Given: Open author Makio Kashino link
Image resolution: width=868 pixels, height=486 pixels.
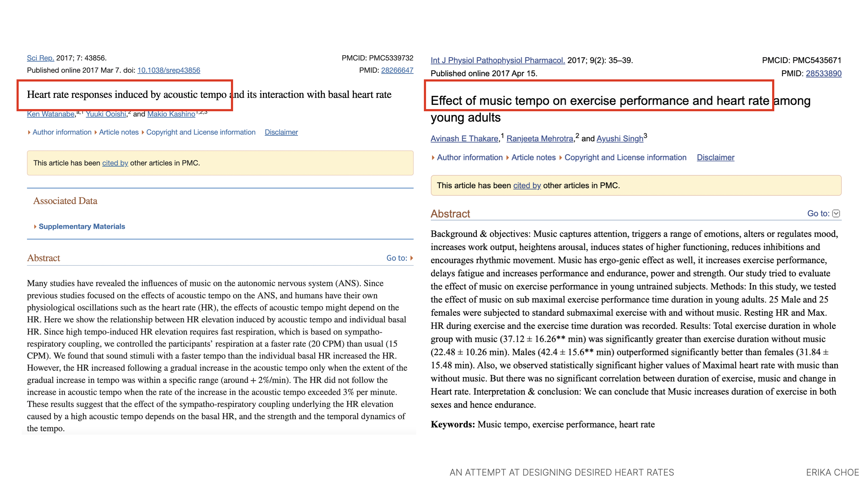Looking at the screenshot, I should [x=171, y=114].
